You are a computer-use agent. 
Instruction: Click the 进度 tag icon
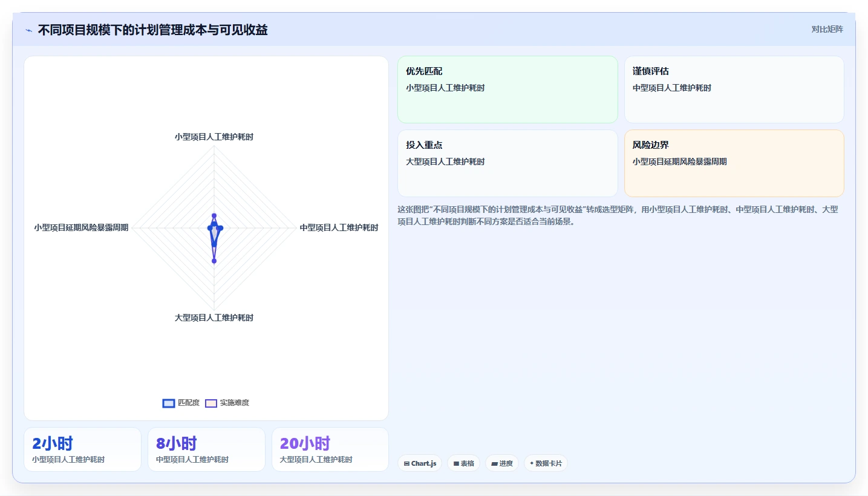pyautogui.click(x=494, y=464)
